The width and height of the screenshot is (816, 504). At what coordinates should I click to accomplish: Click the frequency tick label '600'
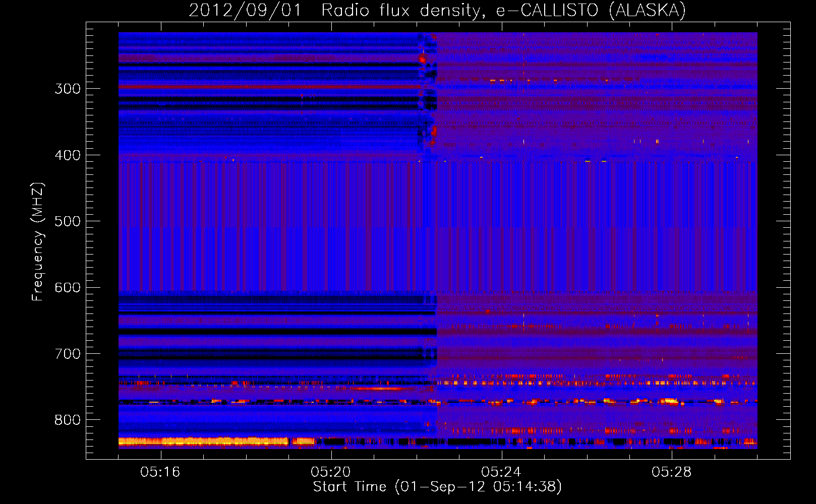point(68,288)
